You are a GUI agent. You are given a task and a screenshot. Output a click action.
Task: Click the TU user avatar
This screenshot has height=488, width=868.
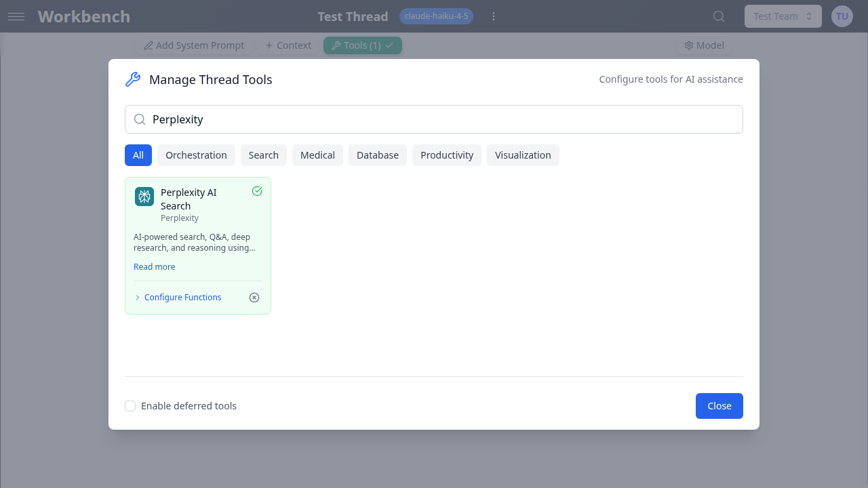(x=842, y=16)
